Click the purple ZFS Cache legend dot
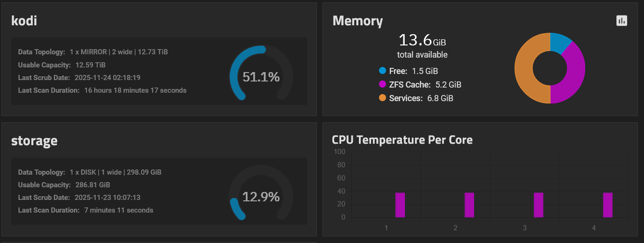The width and height of the screenshot is (644, 243). (383, 85)
